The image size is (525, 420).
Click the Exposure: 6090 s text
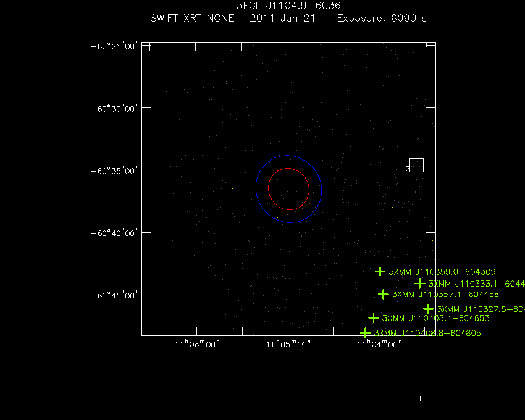382,18
